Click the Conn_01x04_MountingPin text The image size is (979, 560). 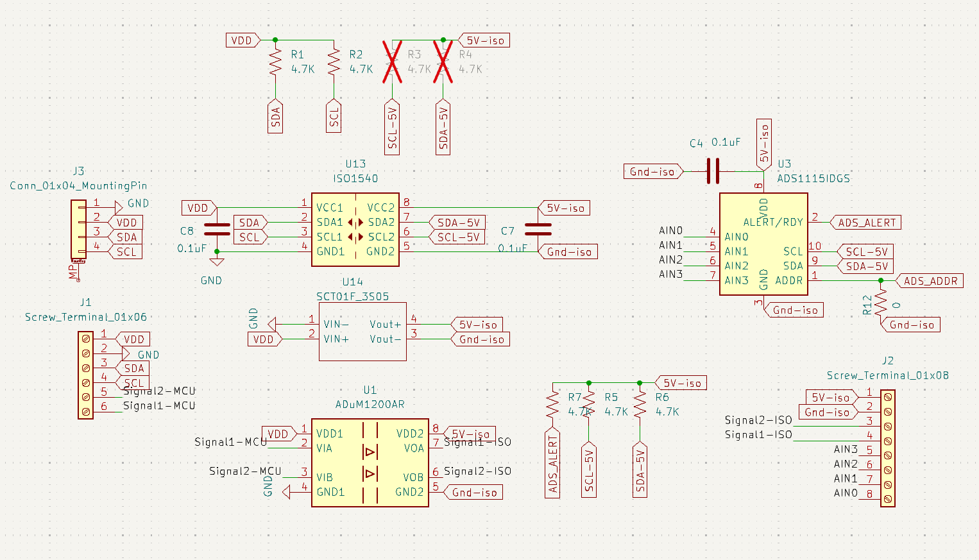[x=78, y=185]
